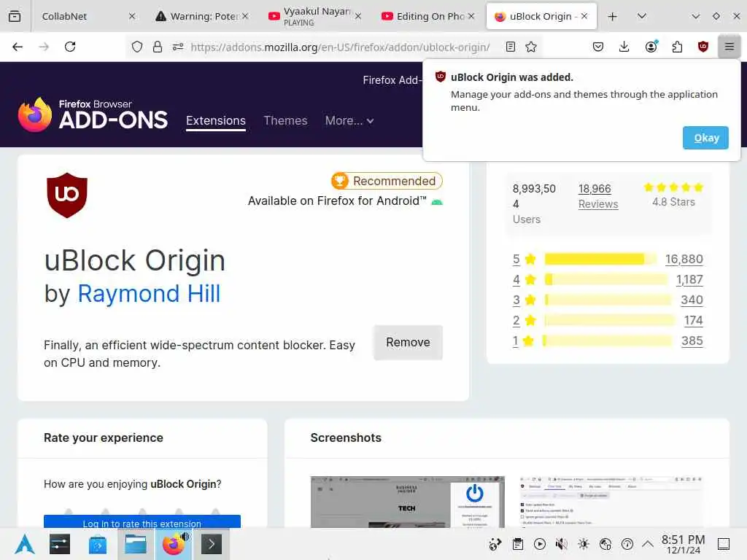Image resolution: width=747 pixels, height=560 pixels.
Task: Close the uBlock Origin tab
Action: click(584, 16)
